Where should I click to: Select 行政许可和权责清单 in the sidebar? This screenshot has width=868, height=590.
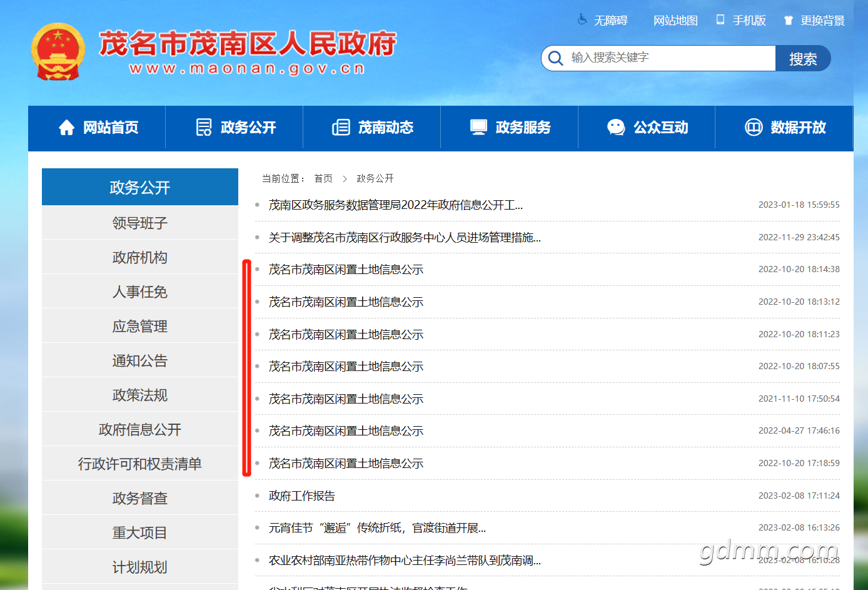point(140,464)
